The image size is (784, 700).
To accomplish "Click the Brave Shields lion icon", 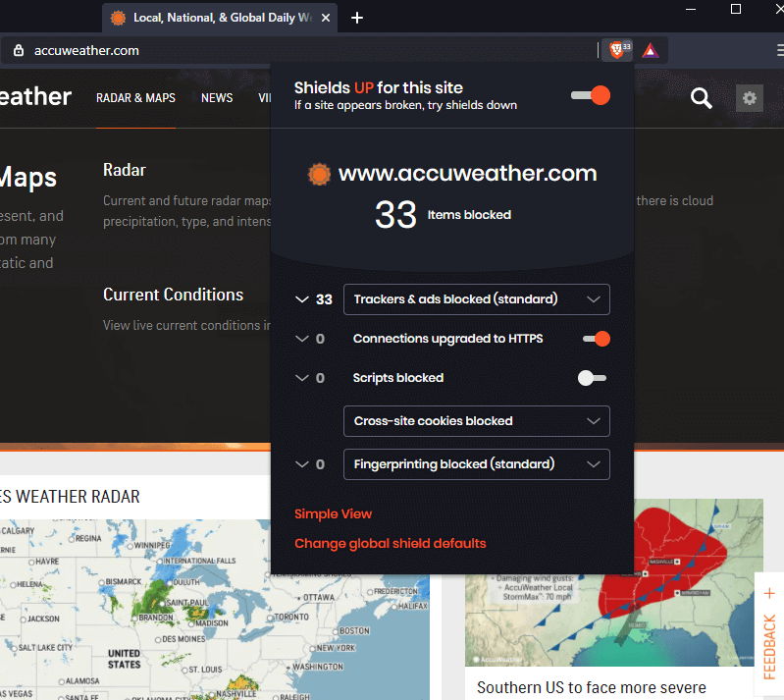I will click(616, 50).
